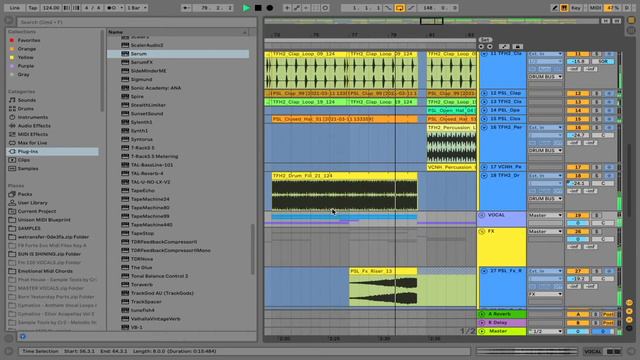Image resolution: width=640 pixels, height=360 pixels.
Task: Select Serum plug-in in browser list
Action: click(x=178, y=54)
